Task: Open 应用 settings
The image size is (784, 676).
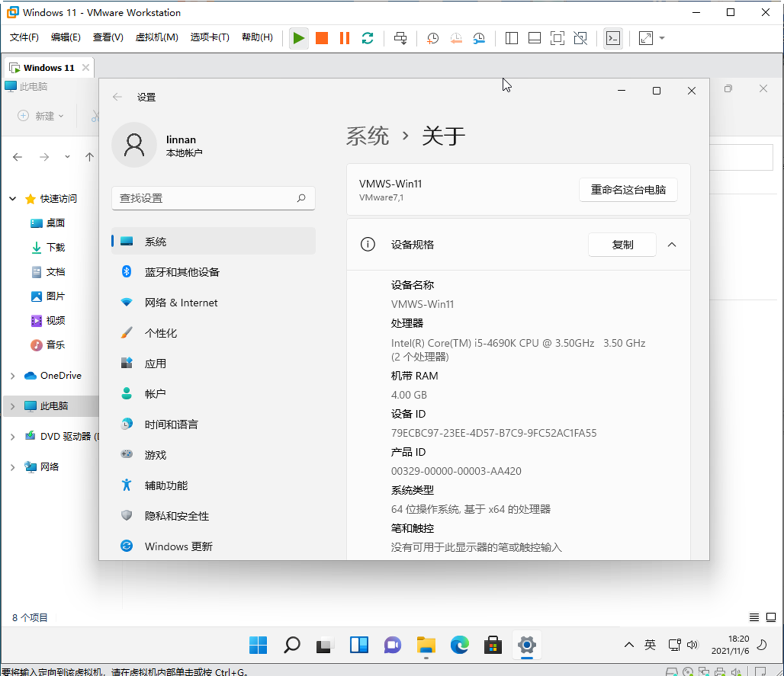Action: 213,363
